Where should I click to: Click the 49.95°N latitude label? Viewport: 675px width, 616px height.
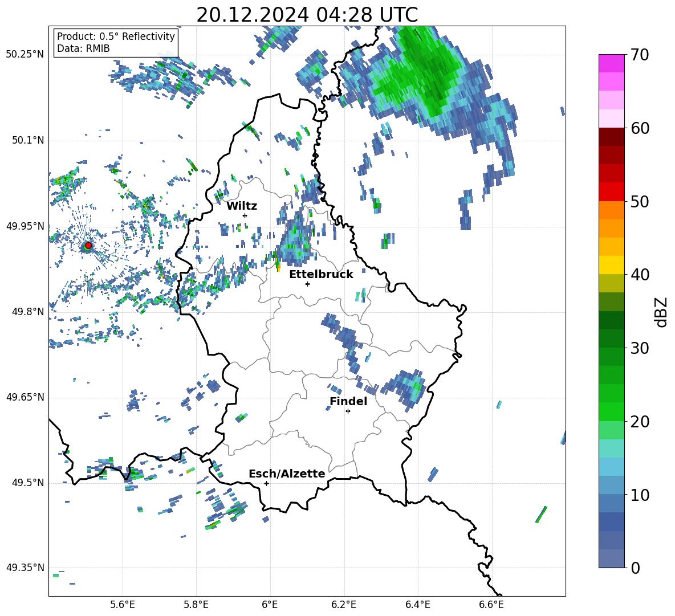[25, 226]
